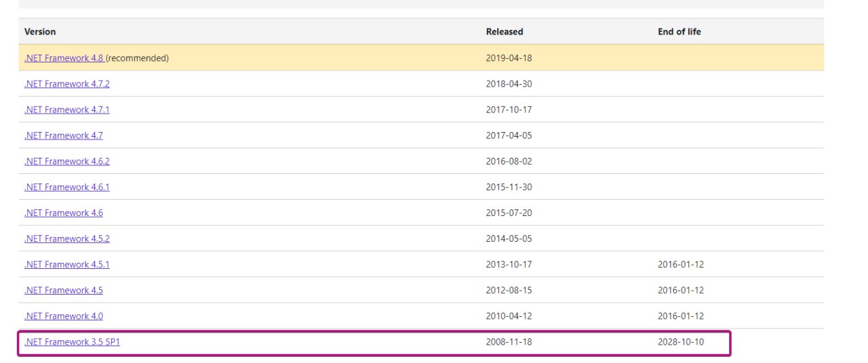The width and height of the screenshot is (868, 363).
Task: Select the release date 2018-04-30
Action: (x=509, y=84)
